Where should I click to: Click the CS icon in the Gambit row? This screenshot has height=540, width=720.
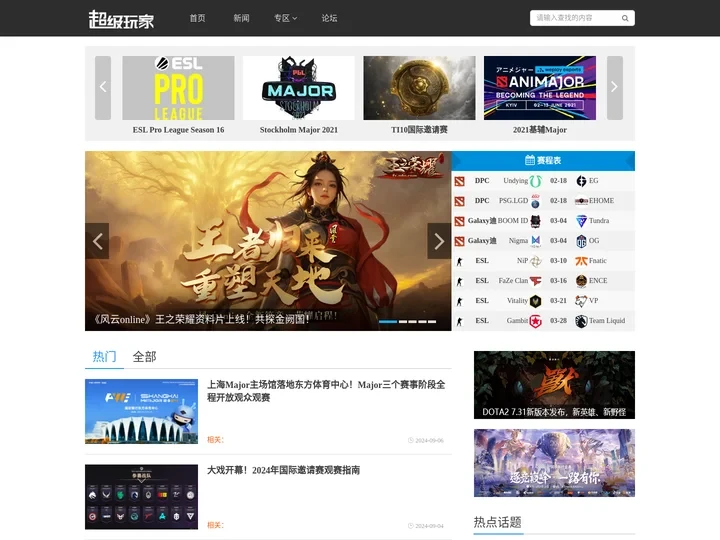pos(459,321)
